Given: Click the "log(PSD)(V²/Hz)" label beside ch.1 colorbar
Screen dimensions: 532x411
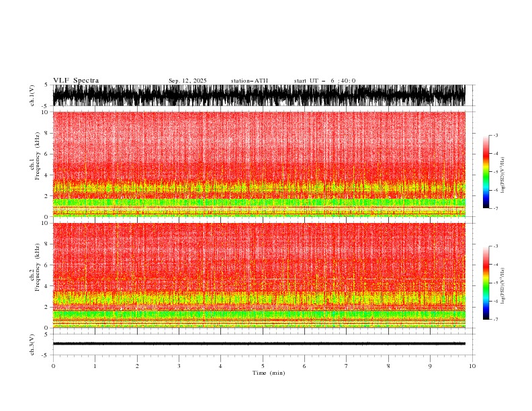Looking at the screenshot, I should point(502,175).
